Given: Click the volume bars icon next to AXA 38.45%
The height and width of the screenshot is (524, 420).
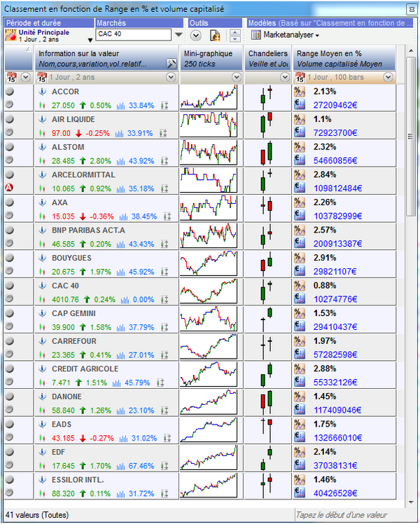Looking at the screenshot, I should [x=123, y=216].
